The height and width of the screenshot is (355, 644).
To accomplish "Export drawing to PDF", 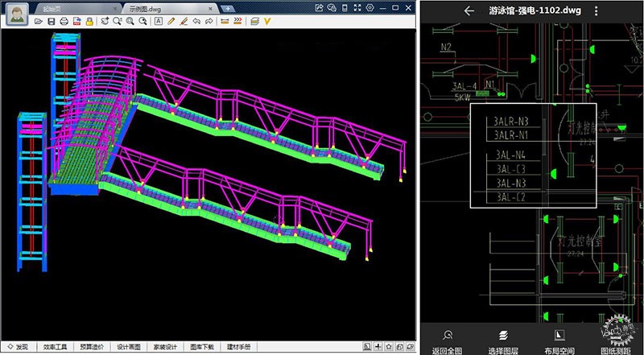I will click(x=76, y=22).
